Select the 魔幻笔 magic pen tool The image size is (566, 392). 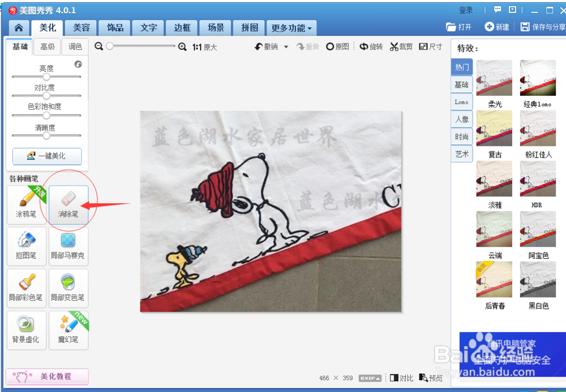coord(68,331)
